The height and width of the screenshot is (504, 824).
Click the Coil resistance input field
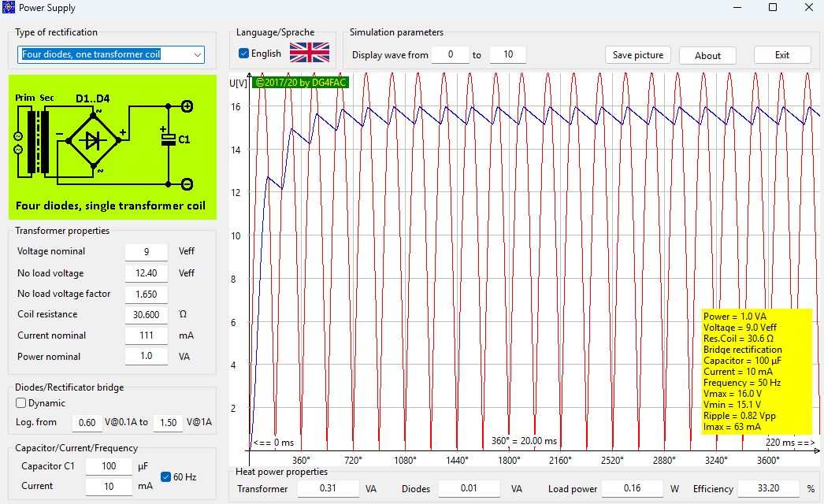(x=146, y=315)
